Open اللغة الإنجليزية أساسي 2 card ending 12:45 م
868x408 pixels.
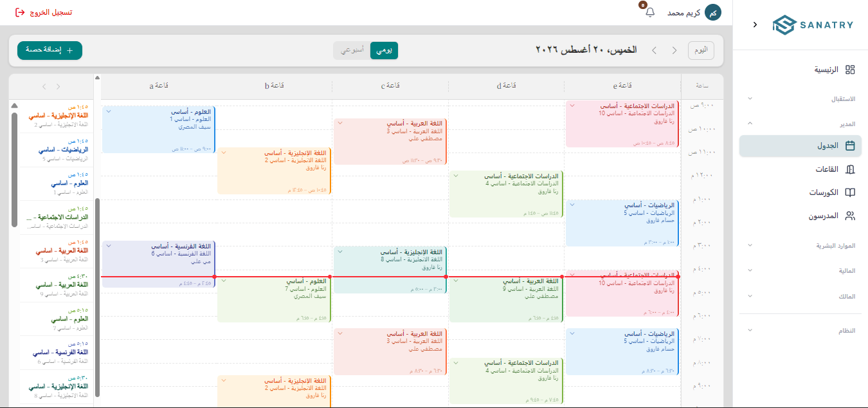point(275,171)
